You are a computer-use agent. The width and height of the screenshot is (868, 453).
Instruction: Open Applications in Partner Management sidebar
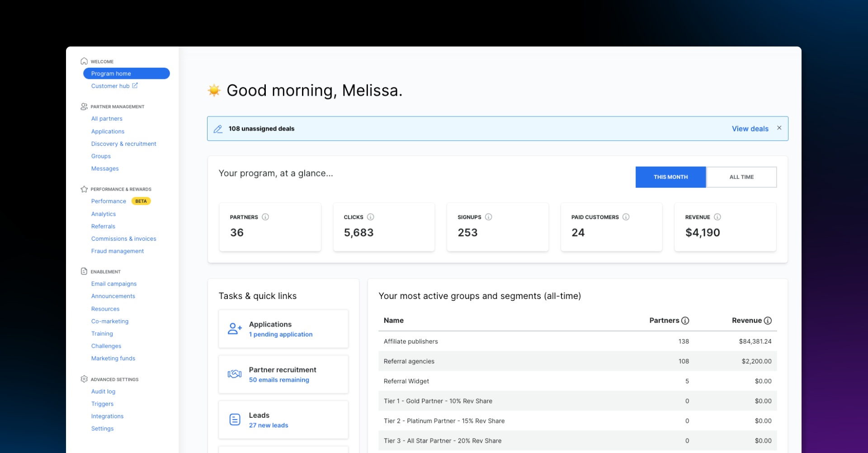tap(108, 131)
